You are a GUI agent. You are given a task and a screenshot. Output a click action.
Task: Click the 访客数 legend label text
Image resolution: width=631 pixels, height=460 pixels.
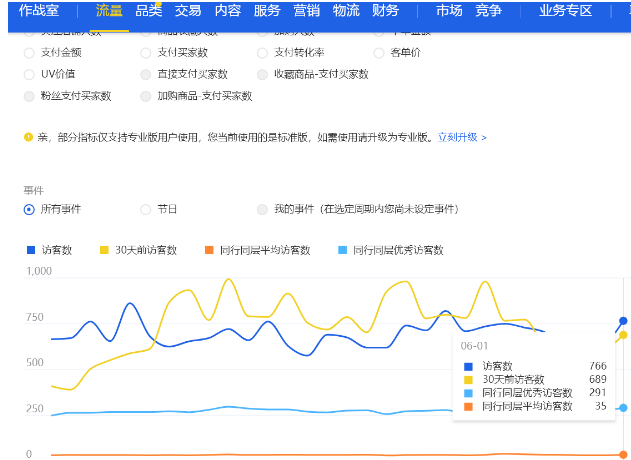coord(56,250)
